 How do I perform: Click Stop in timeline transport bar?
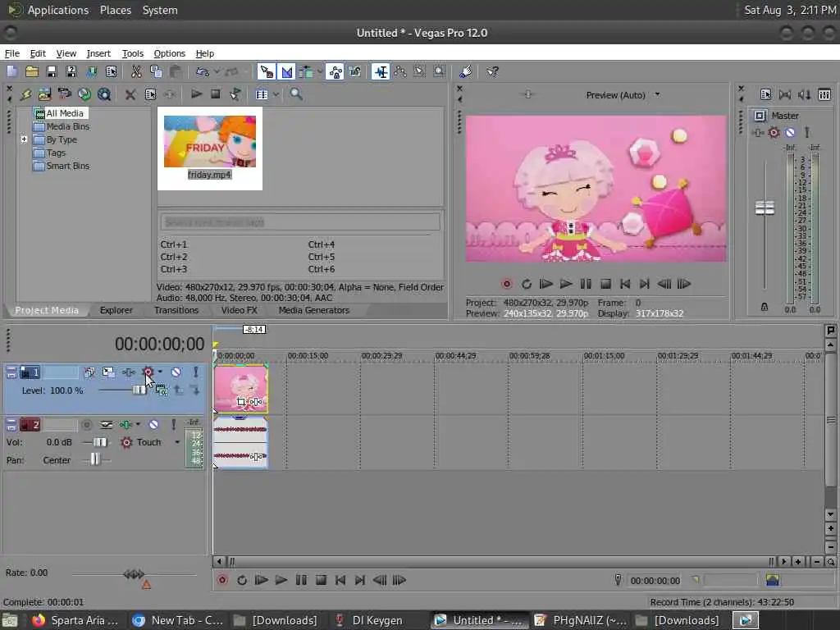click(321, 580)
